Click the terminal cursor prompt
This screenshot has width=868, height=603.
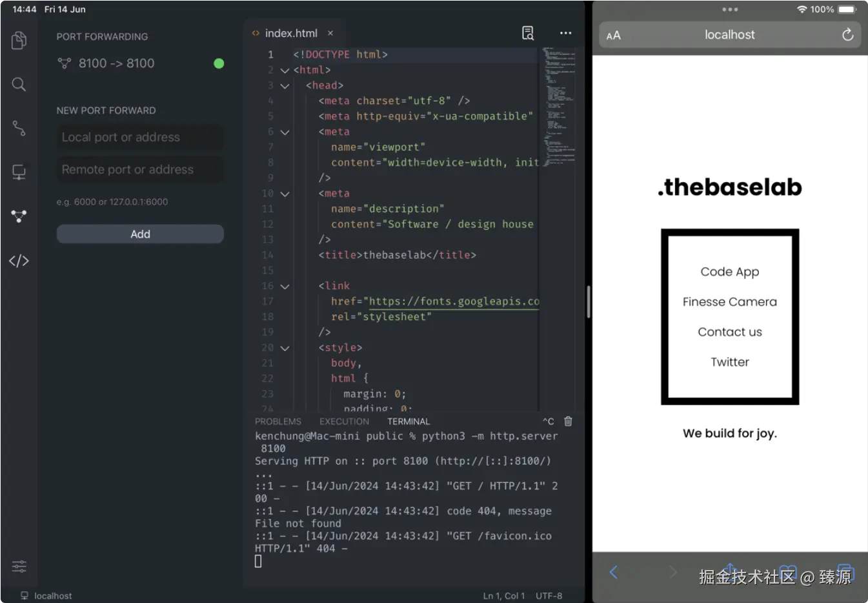[258, 561]
